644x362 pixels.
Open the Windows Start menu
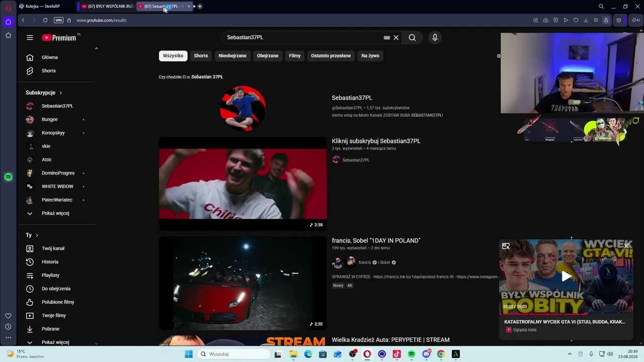click(x=189, y=354)
